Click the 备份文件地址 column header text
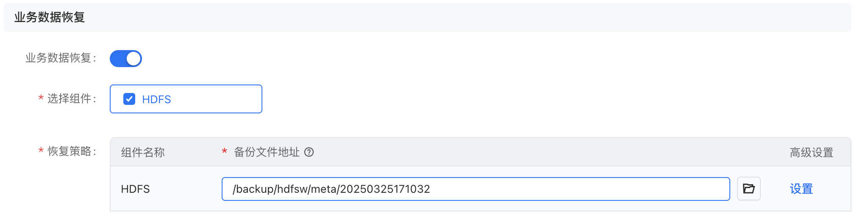Viewport: 868px width, 214px height. (267, 152)
